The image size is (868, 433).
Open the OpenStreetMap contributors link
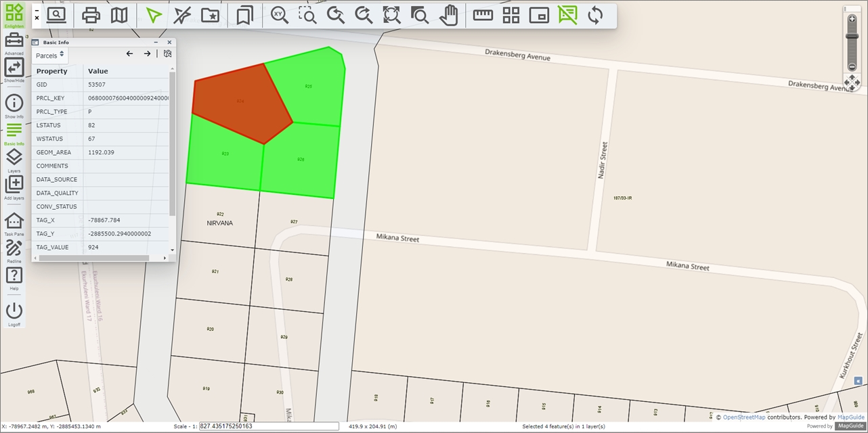[x=744, y=417]
